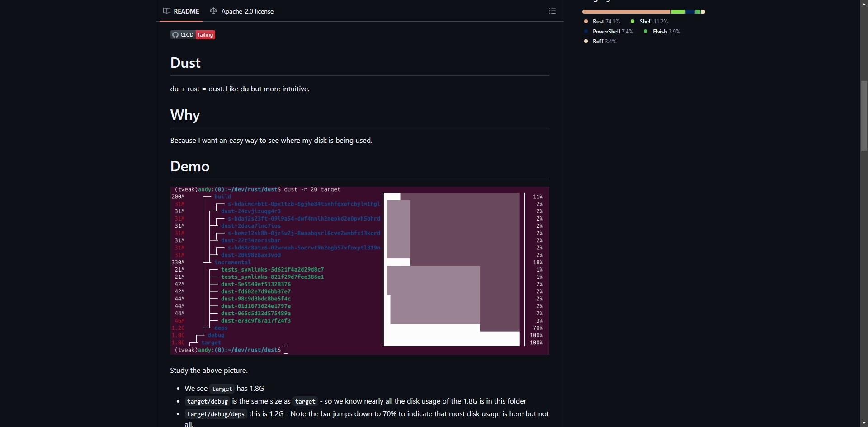Switch to Apache-2.0 license tab

(242, 11)
